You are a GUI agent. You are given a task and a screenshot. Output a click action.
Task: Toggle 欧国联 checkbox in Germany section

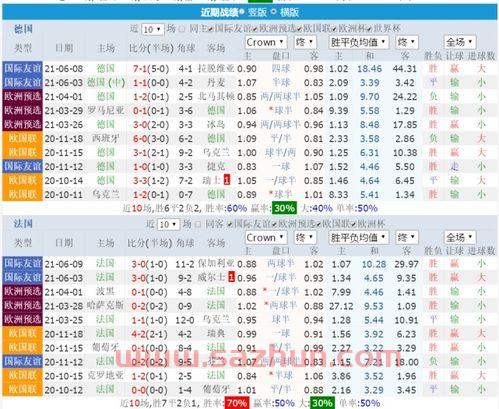[299, 29]
